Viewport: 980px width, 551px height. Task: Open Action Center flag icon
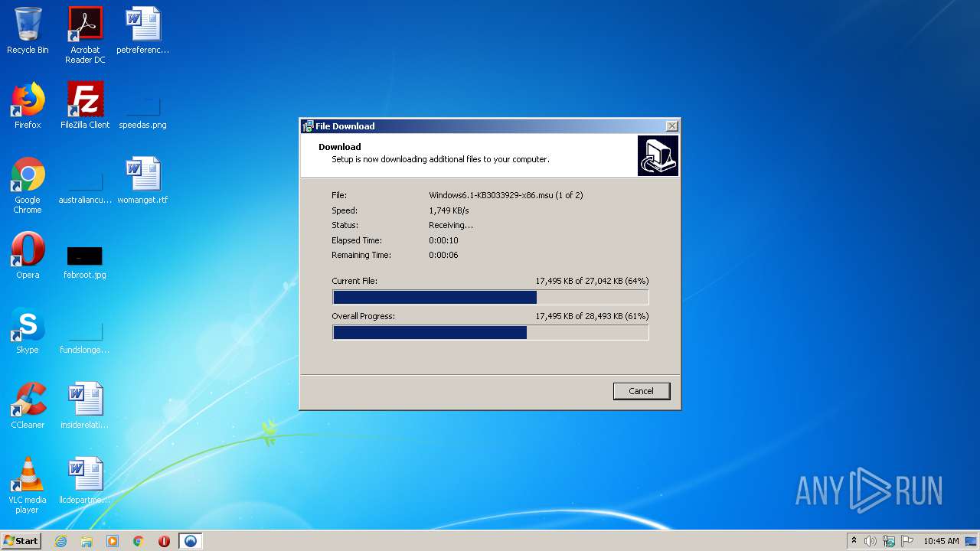point(907,541)
